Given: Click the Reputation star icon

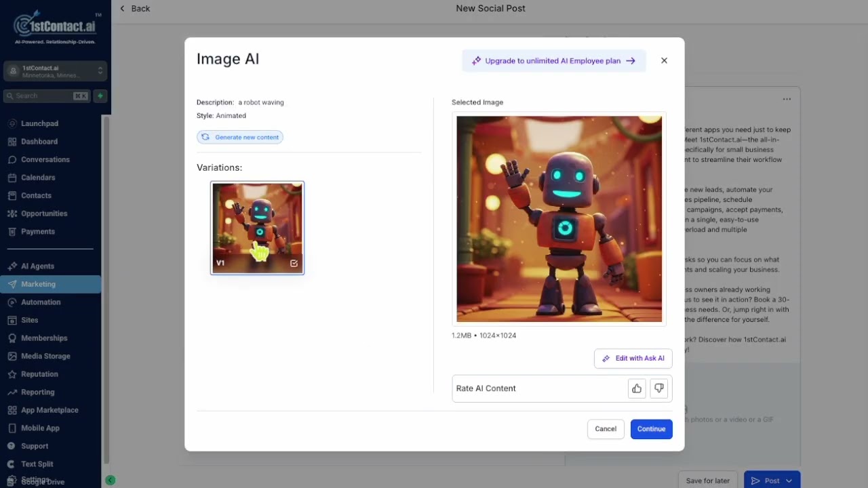Looking at the screenshot, I should (x=12, y=374).
